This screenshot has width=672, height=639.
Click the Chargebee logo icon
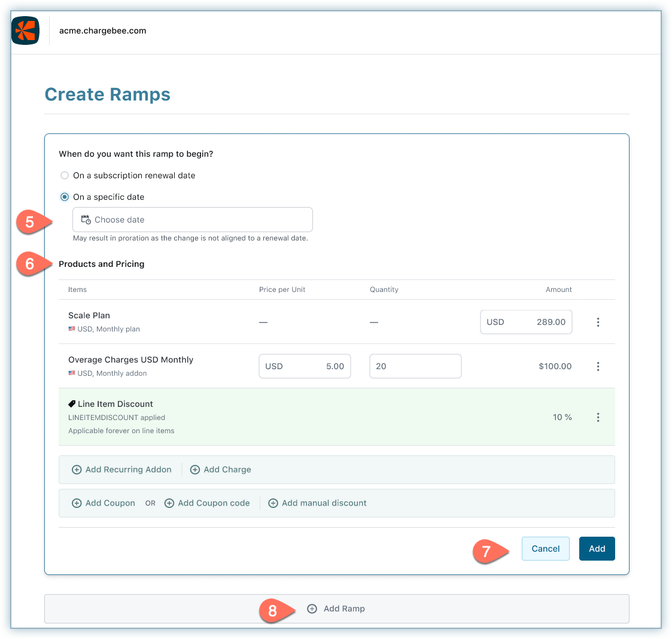pos(25,31)
